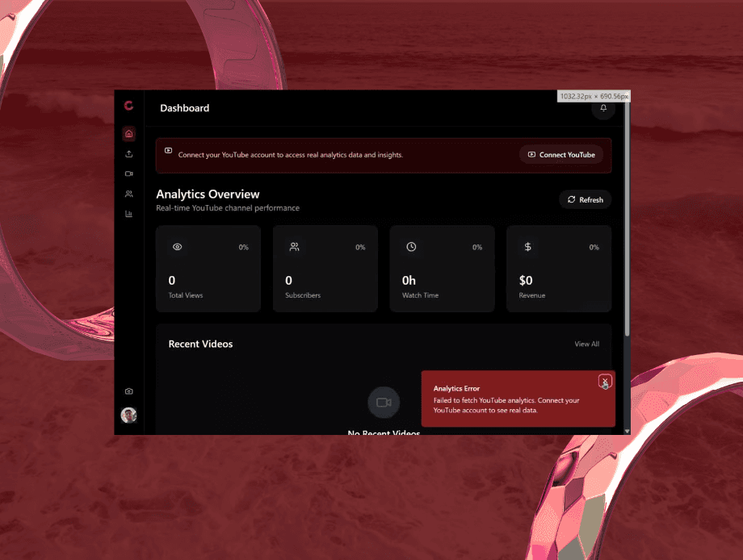Open the Upload sidebar icon

pyautogui.click(x=129, y=154)
